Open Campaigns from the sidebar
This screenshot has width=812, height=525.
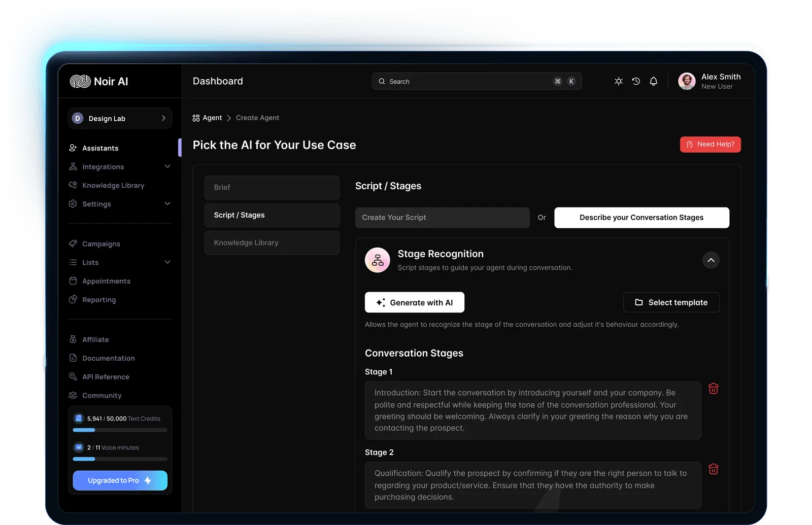tap(100, 243)
